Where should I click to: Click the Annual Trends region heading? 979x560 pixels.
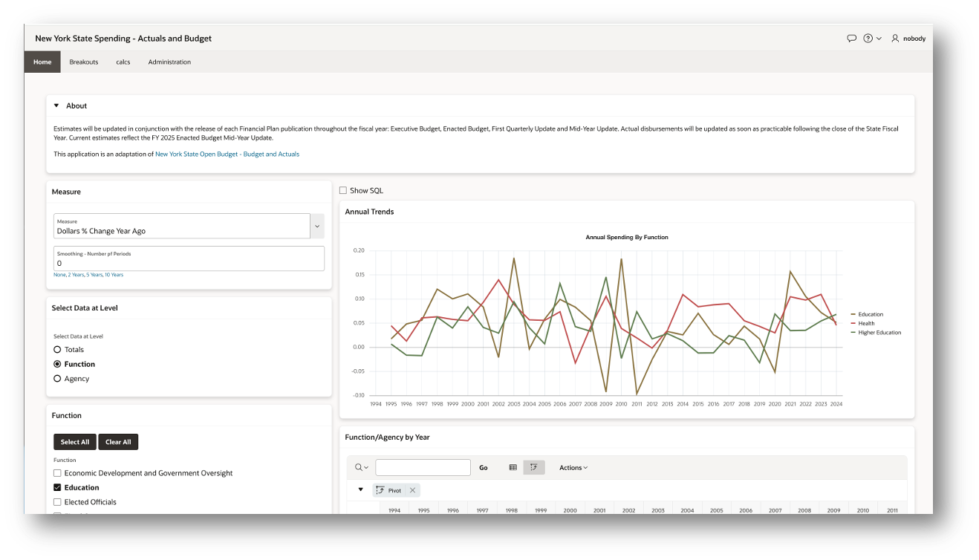[369, 212]
